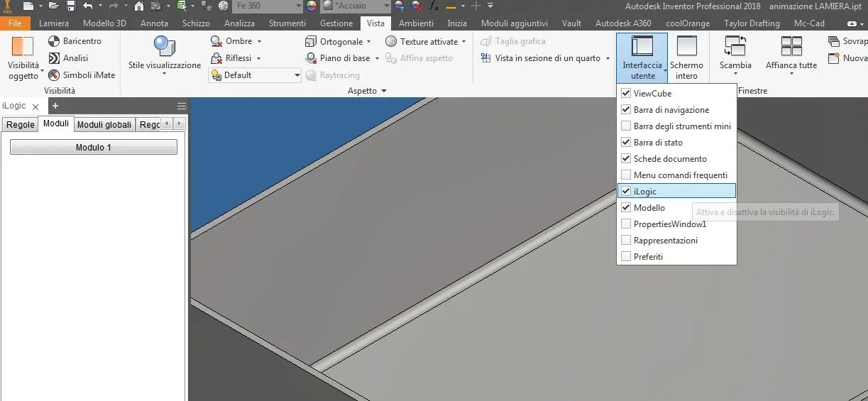Viewport: 868px width, 401px height.
Task: Switch to the Gestione ribbon tab
Action: [336, 23]
